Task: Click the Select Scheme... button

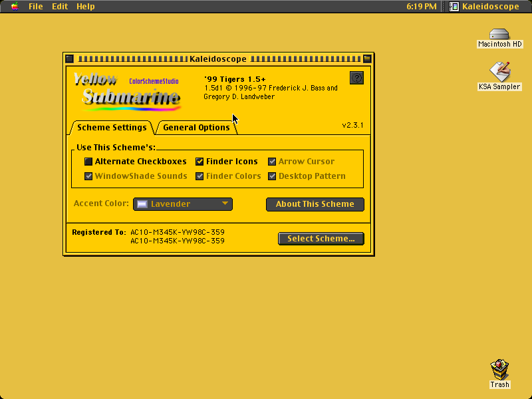Action: tap(321, 239)
